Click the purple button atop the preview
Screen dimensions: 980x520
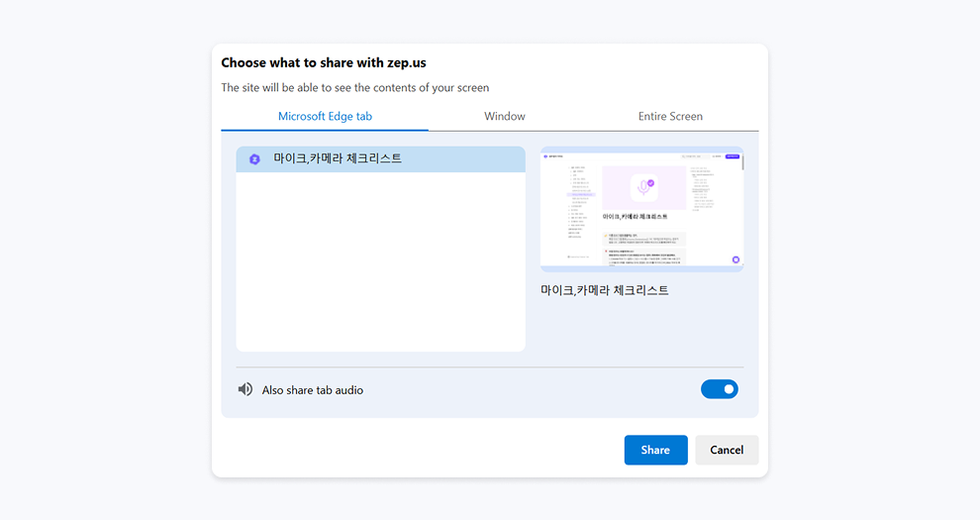coord(734,155)
